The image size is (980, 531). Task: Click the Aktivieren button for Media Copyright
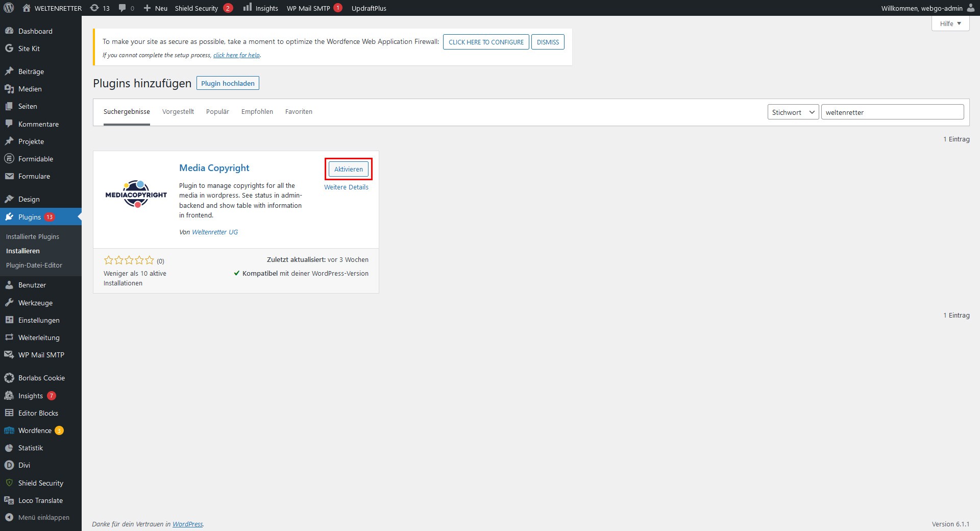coord(349,169)
